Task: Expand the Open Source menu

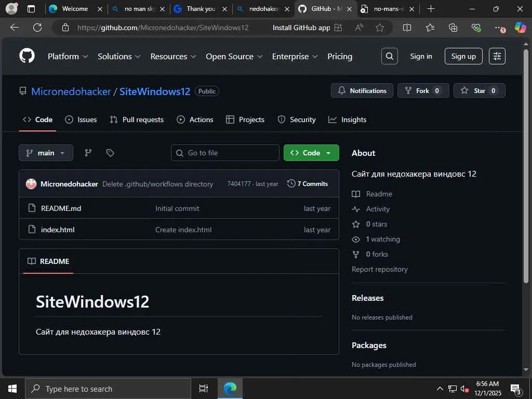Action: pyautogui.click(x=234, y=56)
